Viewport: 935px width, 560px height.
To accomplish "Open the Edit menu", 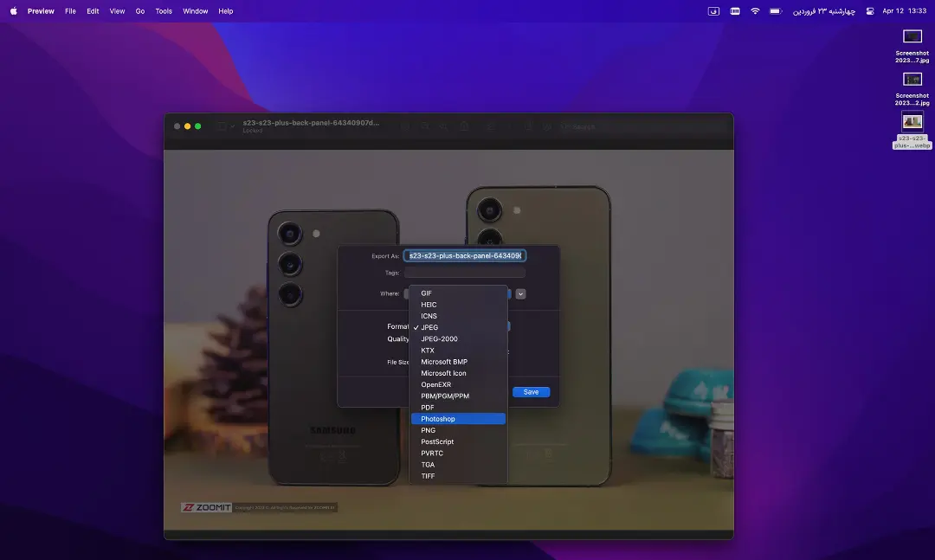I will [x=93, y=10].
